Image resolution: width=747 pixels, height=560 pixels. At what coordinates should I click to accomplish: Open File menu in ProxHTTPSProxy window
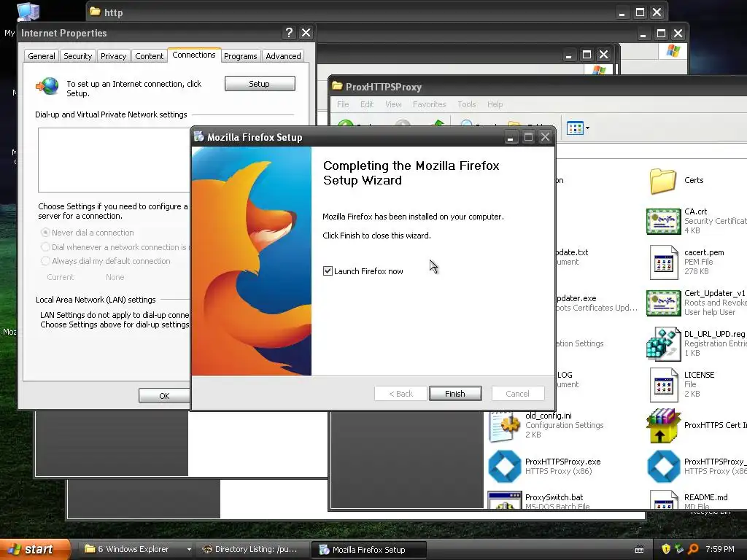(343, 104)
